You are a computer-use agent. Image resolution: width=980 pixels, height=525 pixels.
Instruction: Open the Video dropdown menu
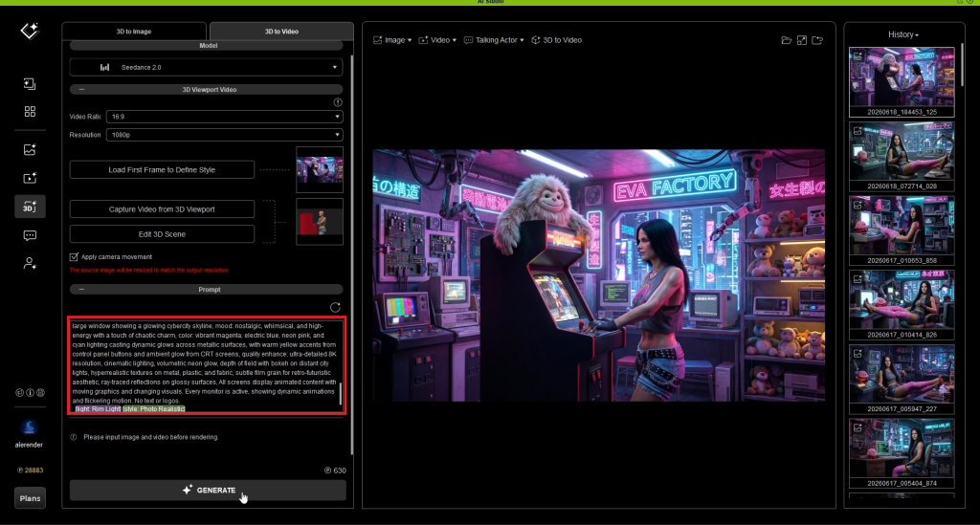pyautogui.click(x=437, y=40)
